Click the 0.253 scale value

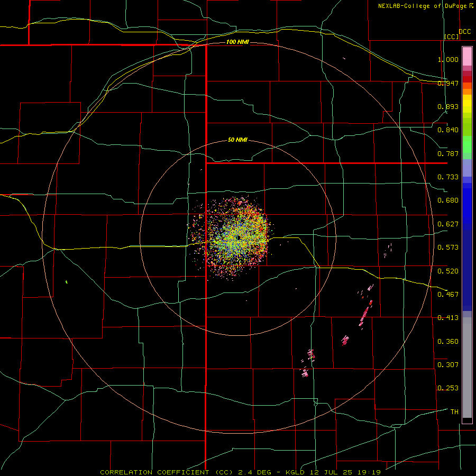pyautogui.click(x=448, y=388)
